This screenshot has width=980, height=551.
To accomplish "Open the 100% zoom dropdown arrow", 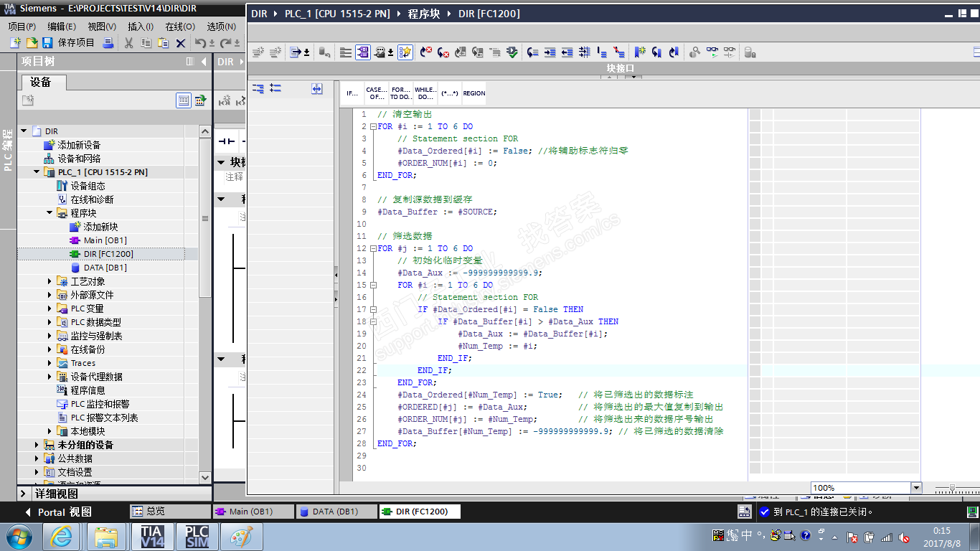I will click(915, 488).
